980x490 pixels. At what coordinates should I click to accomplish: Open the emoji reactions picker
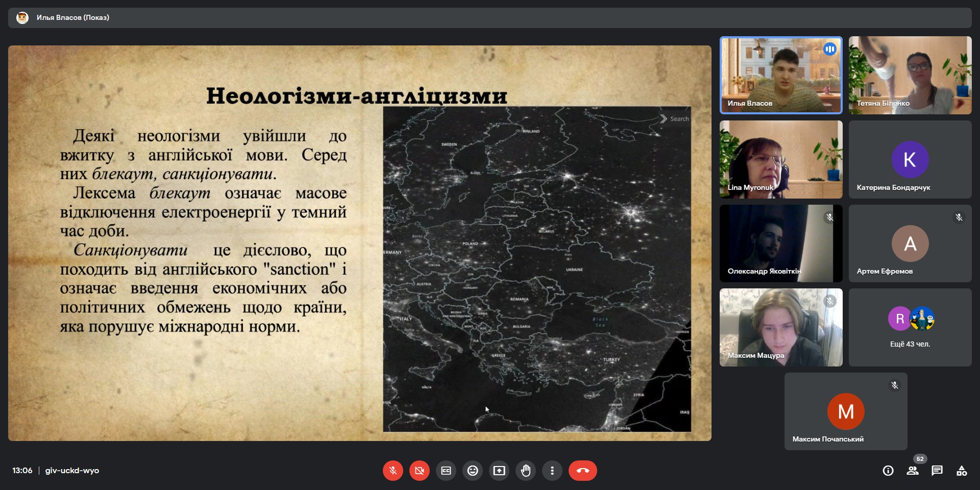[473, 471]
